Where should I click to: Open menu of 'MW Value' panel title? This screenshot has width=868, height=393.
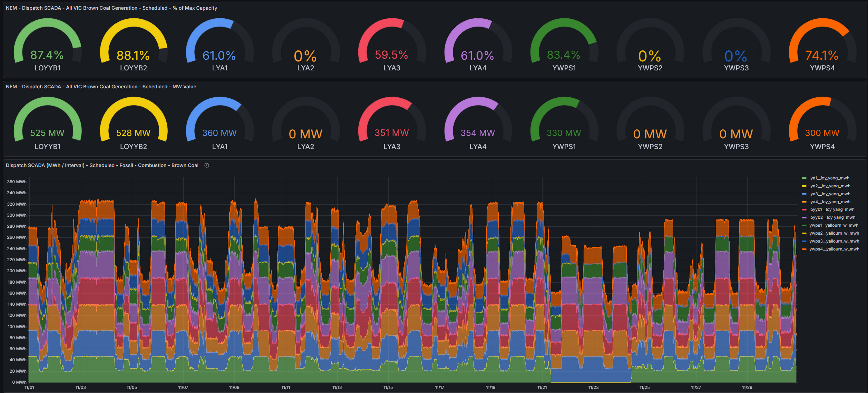[101, 87]
